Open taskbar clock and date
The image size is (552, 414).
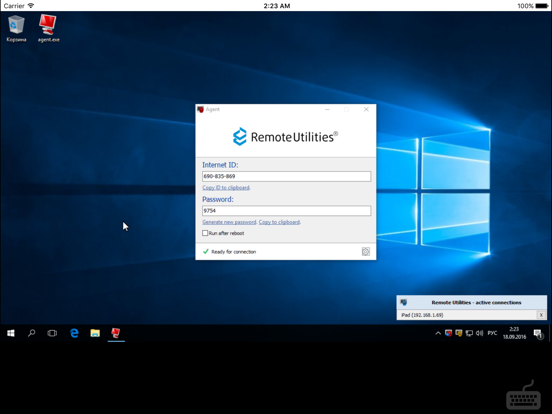[514, 333]
